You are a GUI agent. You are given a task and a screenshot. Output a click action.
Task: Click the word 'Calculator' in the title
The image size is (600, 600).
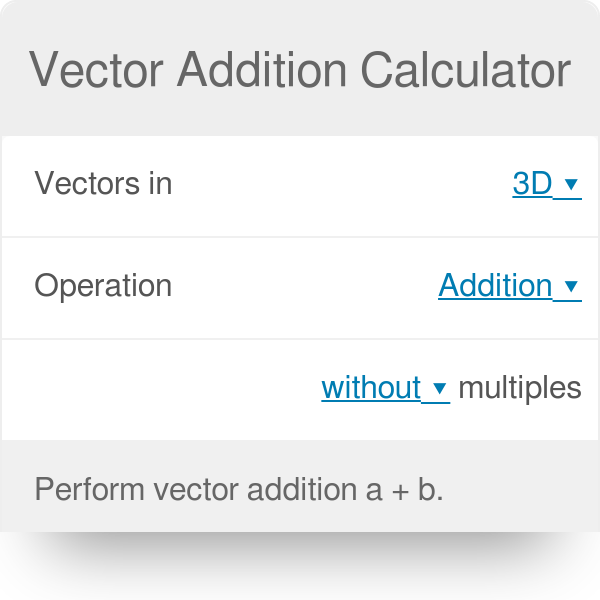[466, 71]
